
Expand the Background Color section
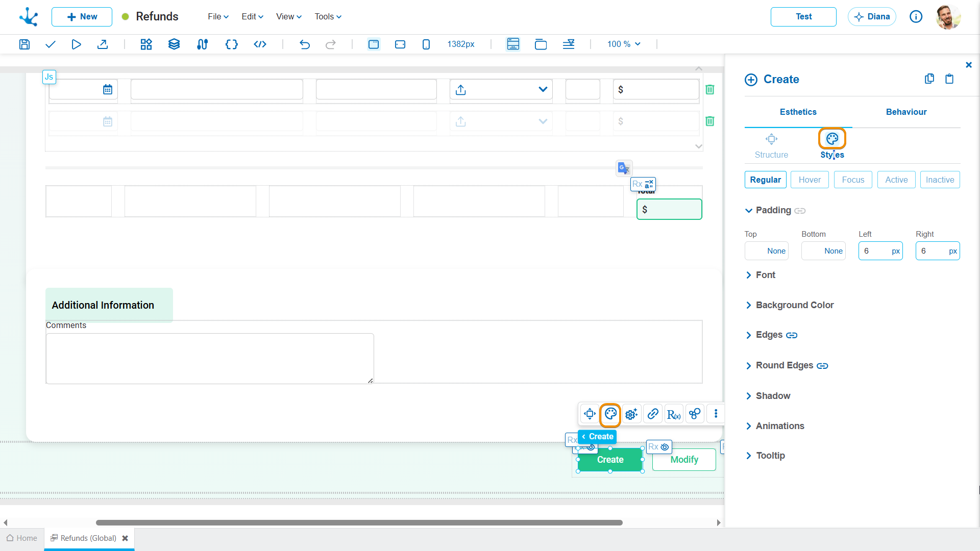(x=790, y=305)
